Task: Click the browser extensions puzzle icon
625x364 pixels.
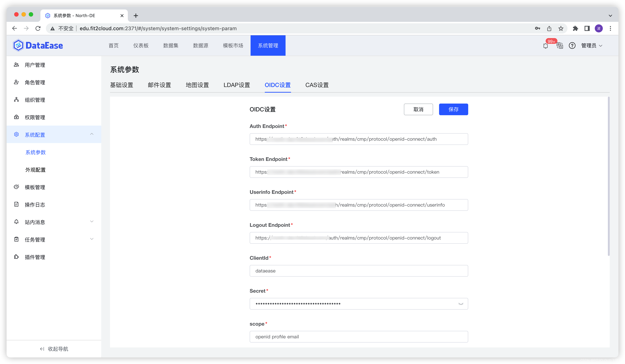Action: pos(575,29)
